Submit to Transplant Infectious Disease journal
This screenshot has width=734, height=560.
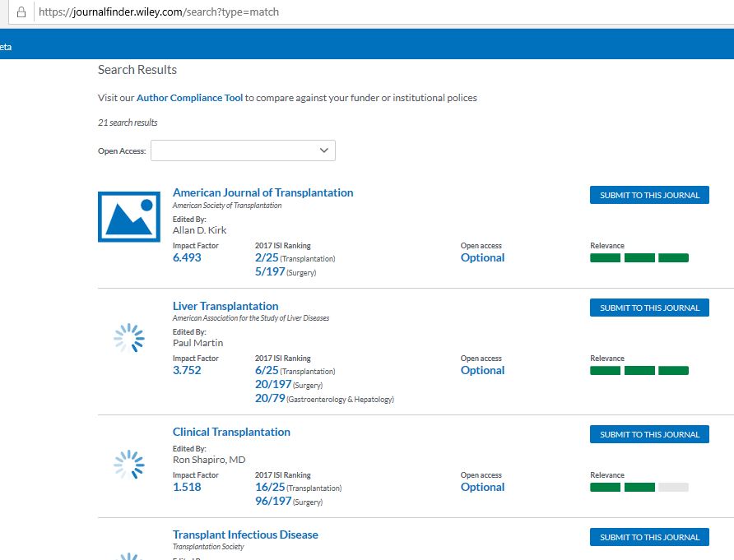pyautogui.click(x=649, y=537)
